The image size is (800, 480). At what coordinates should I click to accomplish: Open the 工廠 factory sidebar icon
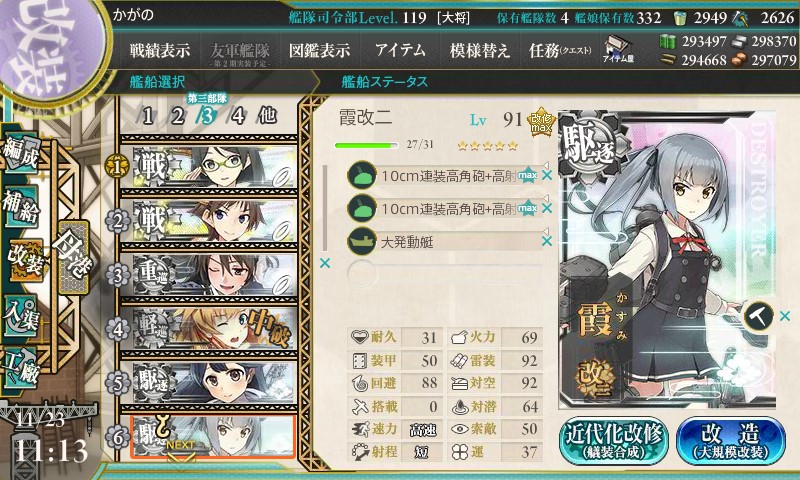21,367
